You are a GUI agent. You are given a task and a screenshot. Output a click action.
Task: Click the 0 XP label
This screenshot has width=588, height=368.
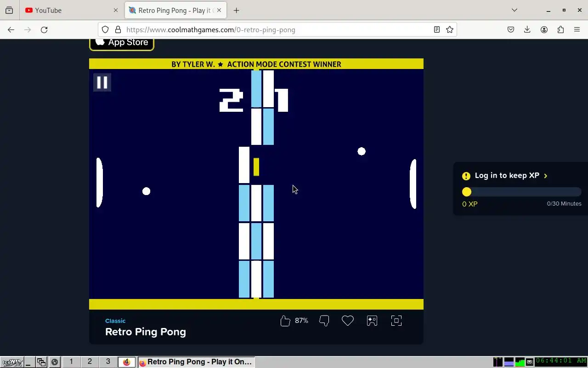point(470,204)
